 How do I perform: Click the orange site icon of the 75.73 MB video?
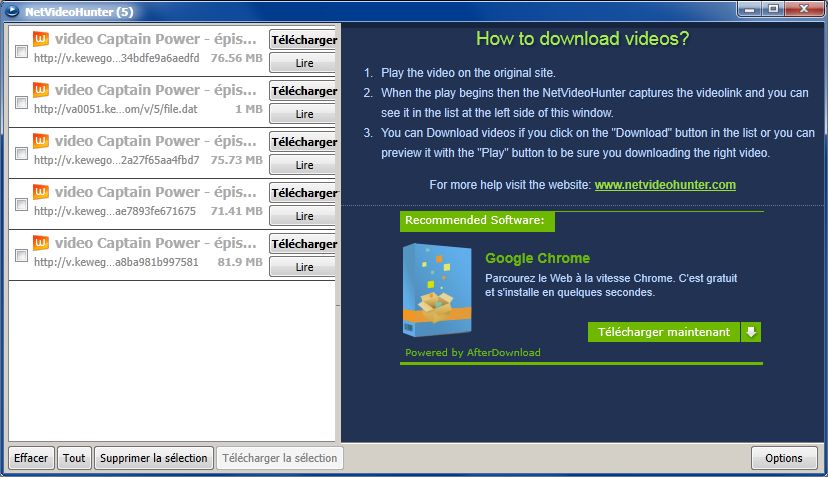tap(41, 142)
